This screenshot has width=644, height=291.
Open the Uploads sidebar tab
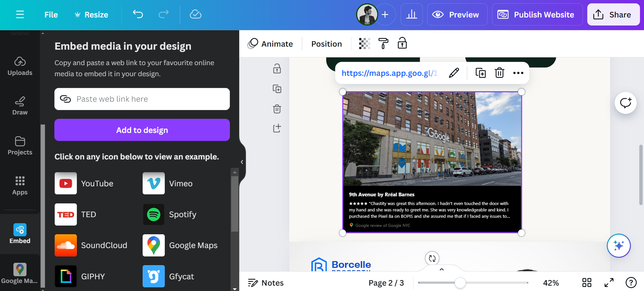[20, 66]
